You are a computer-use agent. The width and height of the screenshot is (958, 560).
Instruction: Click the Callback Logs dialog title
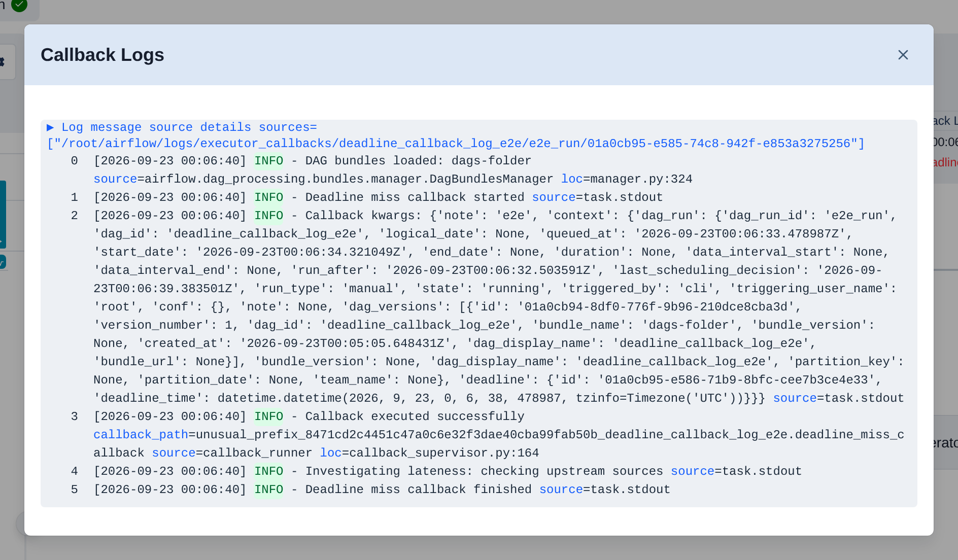102,55
